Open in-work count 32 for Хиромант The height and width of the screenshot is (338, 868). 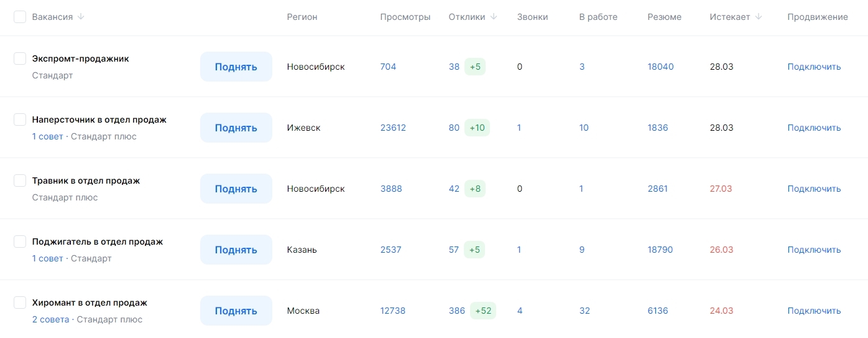tap(584, 311)
